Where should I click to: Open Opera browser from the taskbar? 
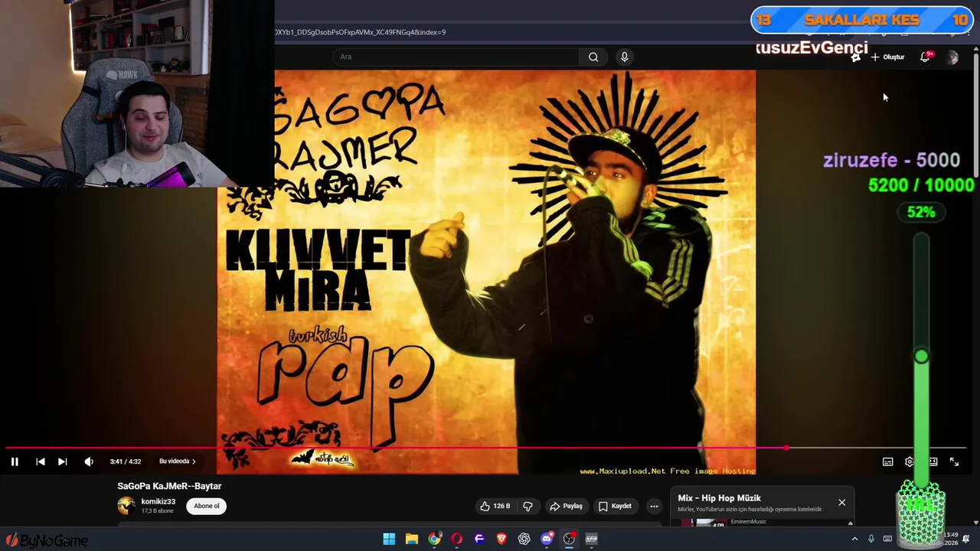click(x=457, y=539)
